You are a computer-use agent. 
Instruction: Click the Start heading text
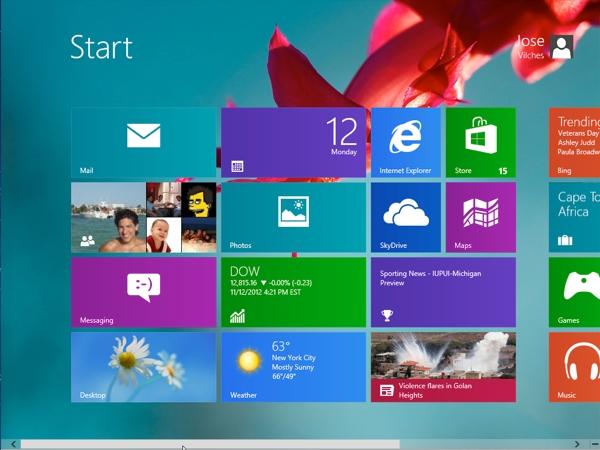[x=101, y=47]
